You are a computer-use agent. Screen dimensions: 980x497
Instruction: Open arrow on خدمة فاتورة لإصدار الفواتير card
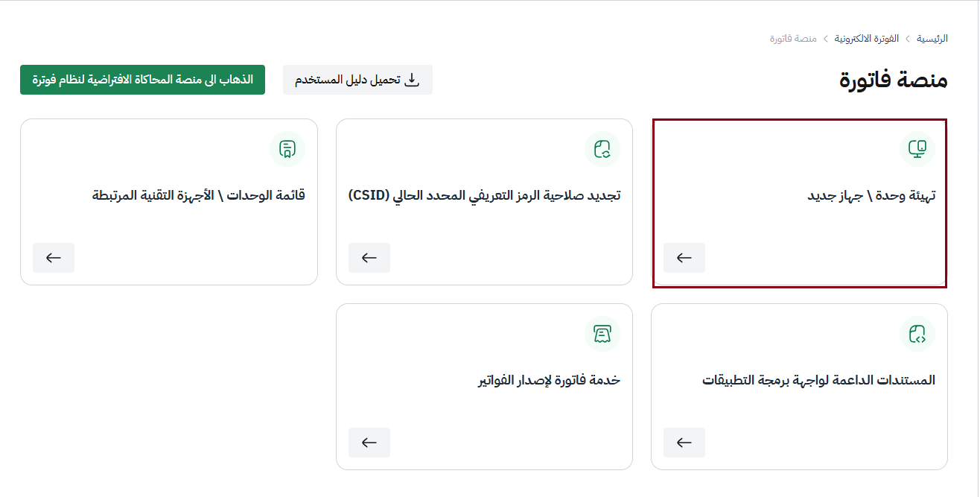(x=369, y=443)
